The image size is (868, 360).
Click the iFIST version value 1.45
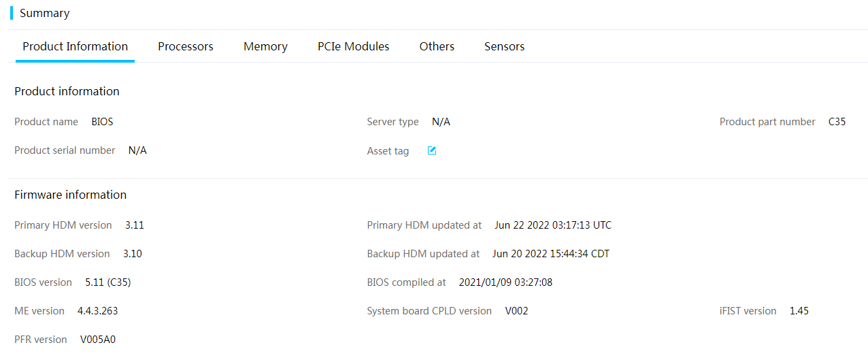(x=799, y=311)
